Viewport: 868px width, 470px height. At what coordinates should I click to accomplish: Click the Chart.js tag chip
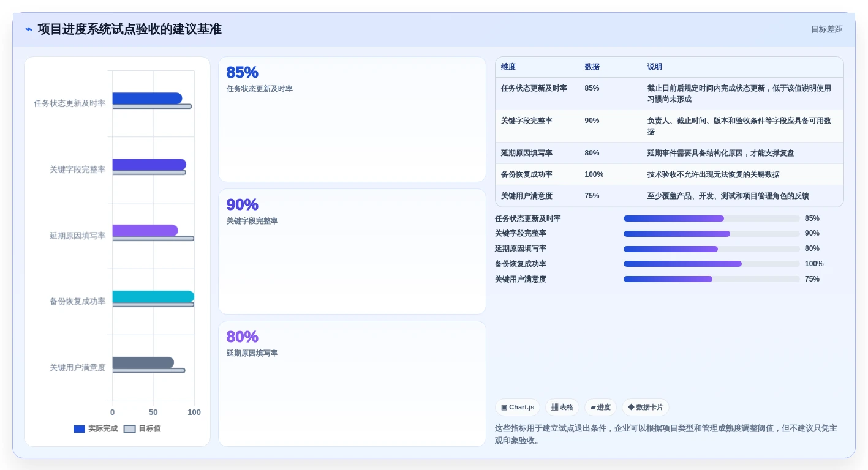point(518,408)
